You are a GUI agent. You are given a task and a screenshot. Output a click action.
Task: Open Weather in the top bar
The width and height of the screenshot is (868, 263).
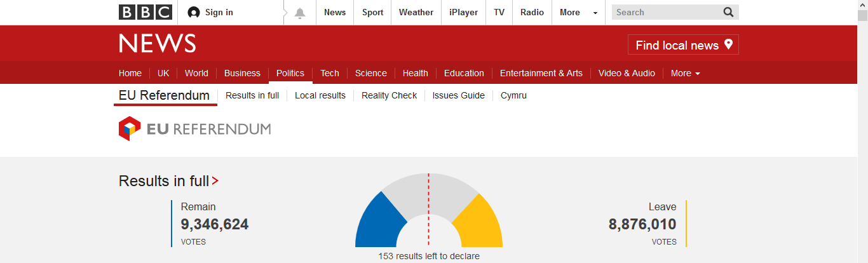(416, 12)
